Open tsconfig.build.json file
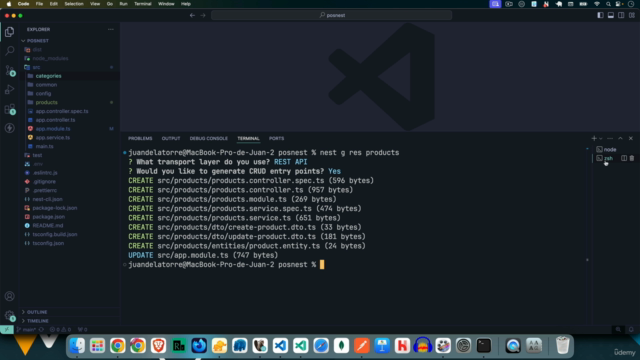The width and height of the screenshot is (640, 360). (55, 234)
